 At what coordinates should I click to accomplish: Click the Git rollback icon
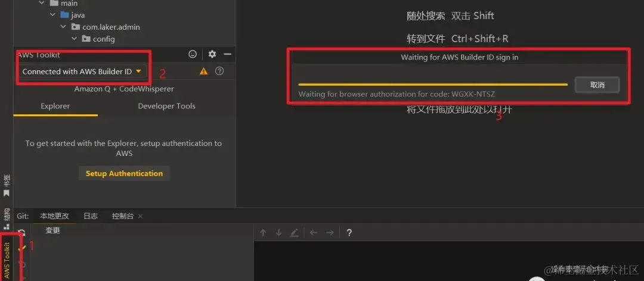(22, 264)
